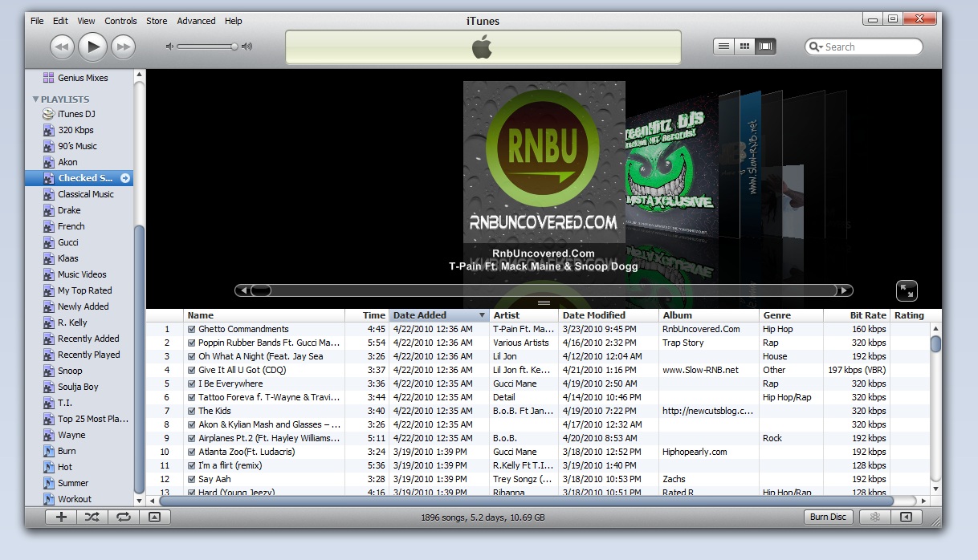
Task: Open the Top 25 Most Played playlist
Action: pos(92,419)
